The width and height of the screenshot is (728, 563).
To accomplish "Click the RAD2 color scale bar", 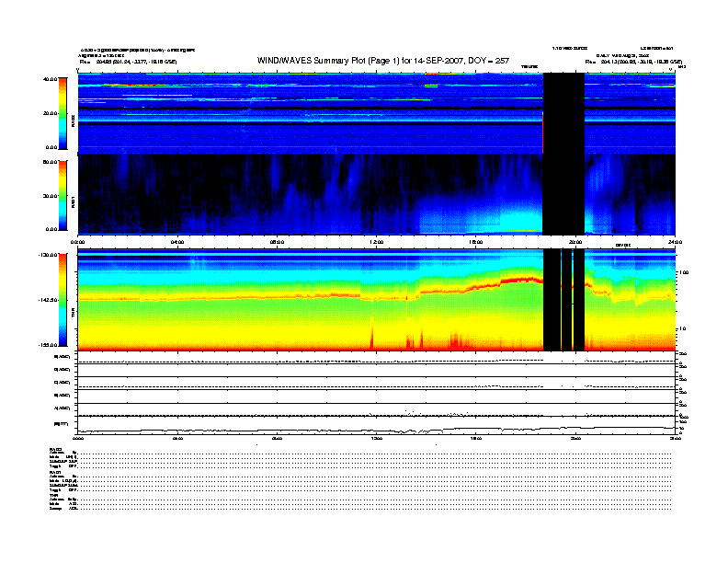I will pos(63,113).
